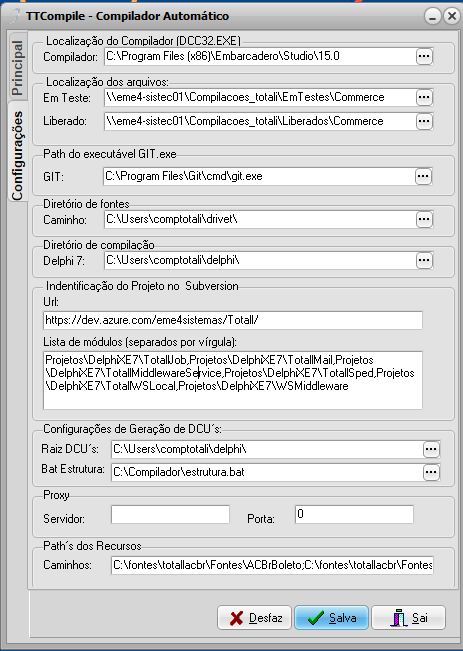The width and height of the screenshot is (463, 651).
Task: Focus the Subversion Url field
Action: point(233,320)
